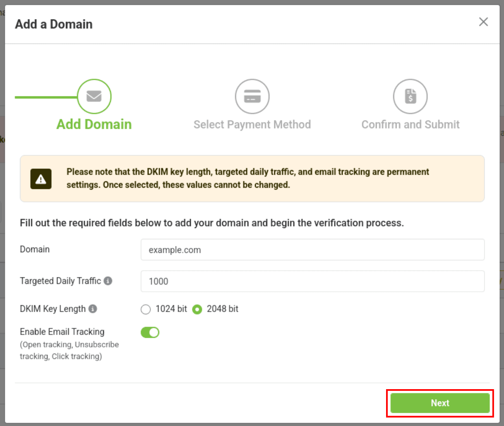The image size is (504, 426).
Task: Click the permanent settings warning message text
Action: 247,178
